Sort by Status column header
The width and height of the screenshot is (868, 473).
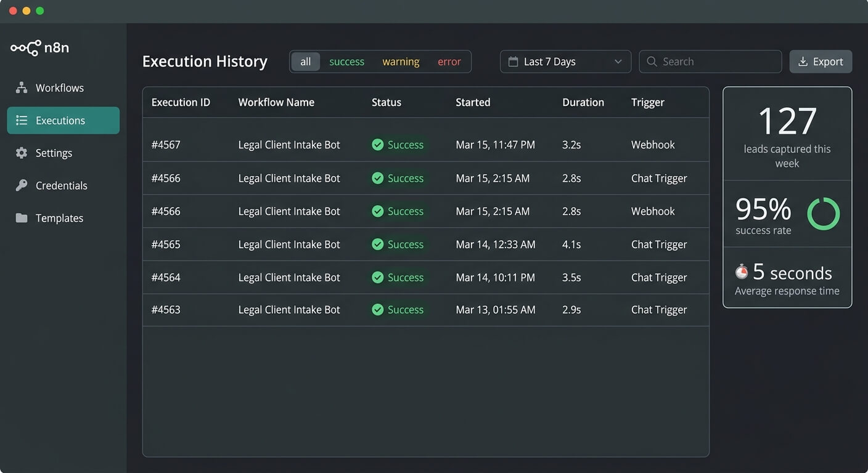point(387,102)
